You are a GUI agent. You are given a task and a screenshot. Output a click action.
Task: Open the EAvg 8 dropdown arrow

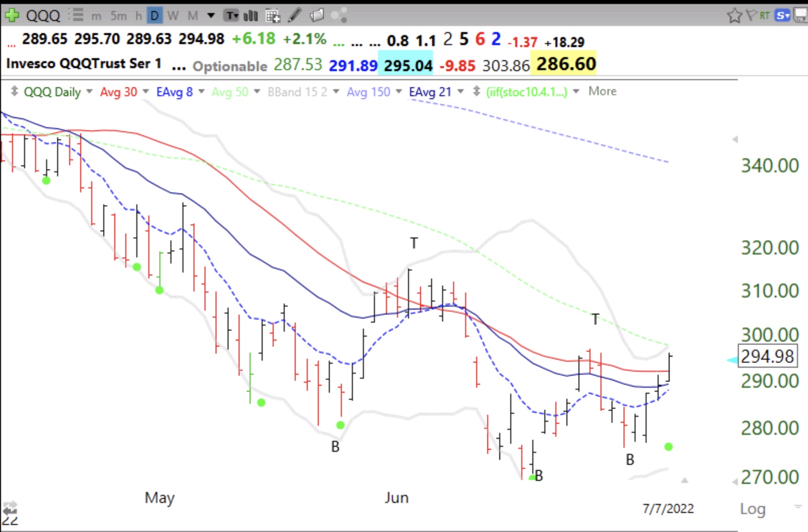tap(201, 91)
